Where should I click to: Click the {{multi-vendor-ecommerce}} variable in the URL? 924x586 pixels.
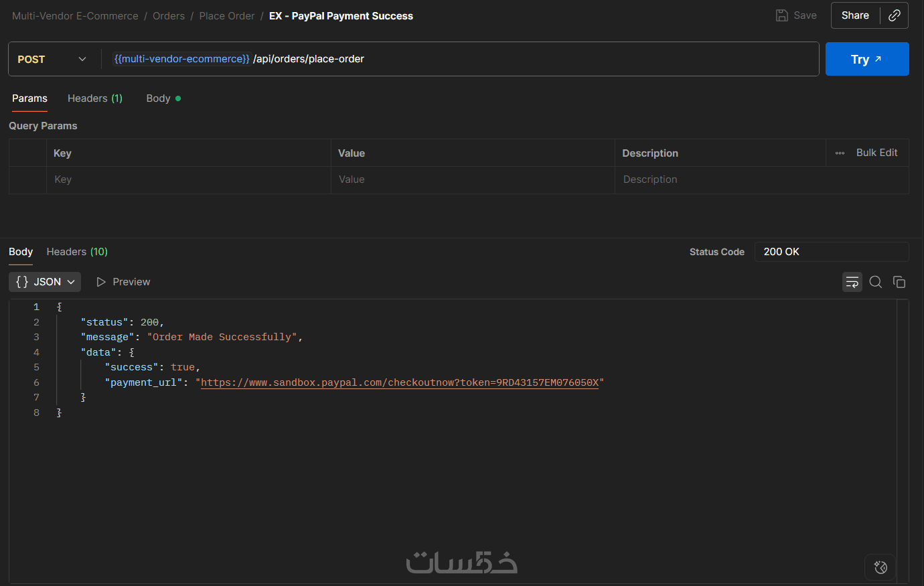pos(182,59)
